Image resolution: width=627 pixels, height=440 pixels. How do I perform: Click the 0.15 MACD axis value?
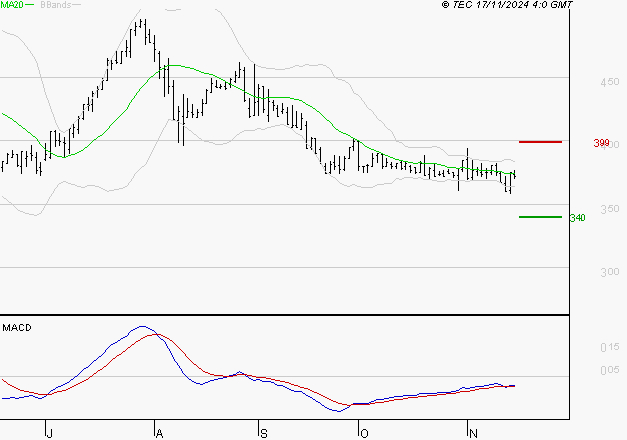coord(610,347)
